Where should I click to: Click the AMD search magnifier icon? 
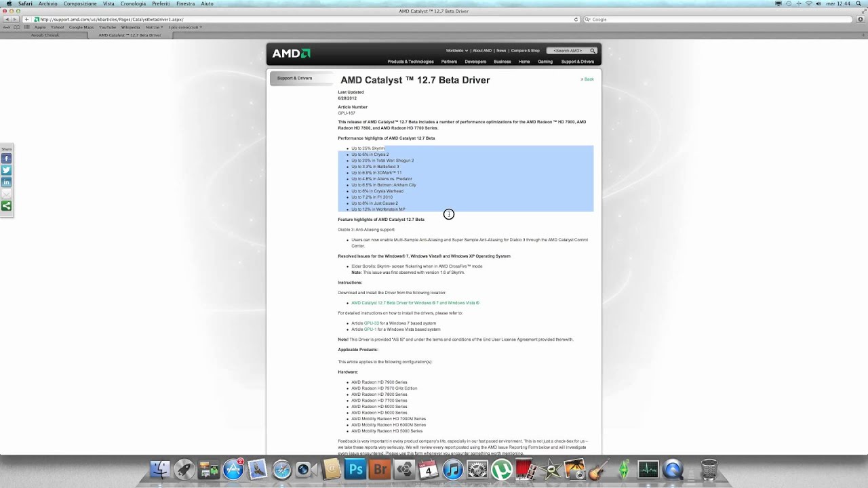coord(592,51)
